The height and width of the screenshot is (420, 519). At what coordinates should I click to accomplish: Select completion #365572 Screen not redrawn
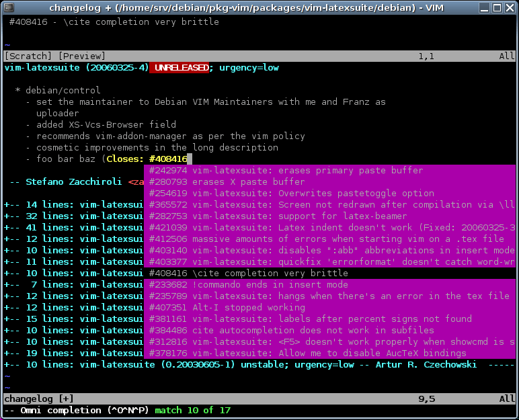(329, 204)
